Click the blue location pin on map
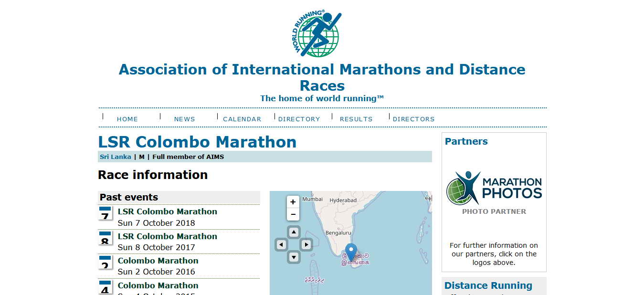The image size is (644, 295). (351, 252)
